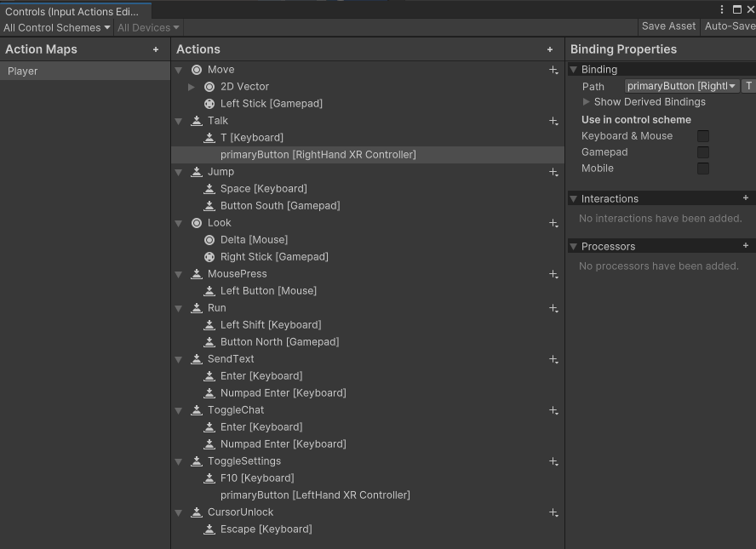Collapse the Interactions section foldout
Screen dimensions: 756x549
(x=573, y=198)
